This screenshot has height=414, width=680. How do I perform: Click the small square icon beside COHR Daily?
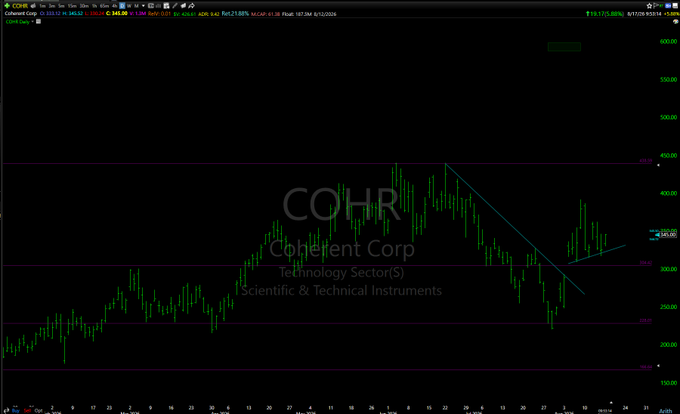tap(38, 21)
